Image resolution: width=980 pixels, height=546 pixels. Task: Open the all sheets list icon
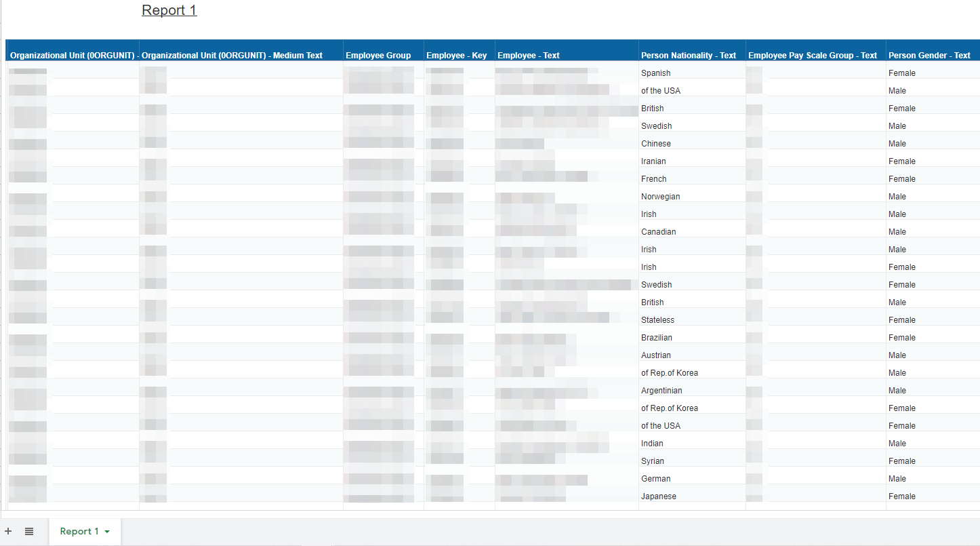pyautogui.click(x=29, y=532)
